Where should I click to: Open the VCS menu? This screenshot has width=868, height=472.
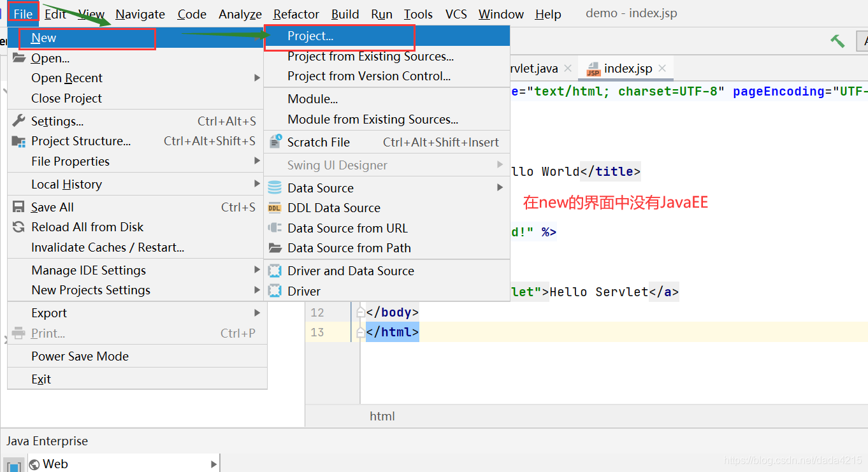pyautogui.click(x=456, y=14)
